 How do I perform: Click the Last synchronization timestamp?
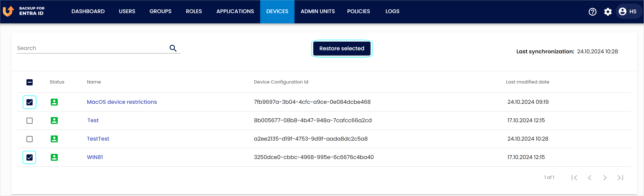click(x=597, y=51)
